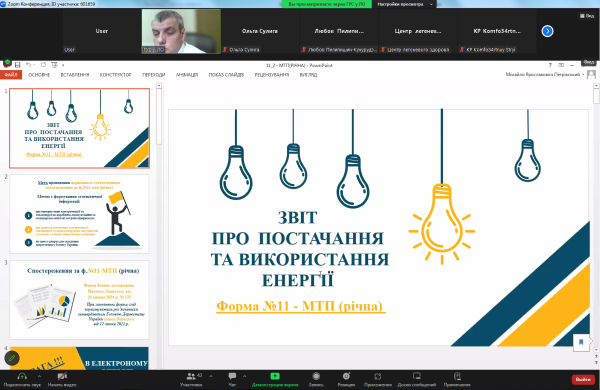Image resolution: width=600 pixels, height=390 pixels.
Task: Select slide 3 thumbnail Спостереження
Action: 79,300
